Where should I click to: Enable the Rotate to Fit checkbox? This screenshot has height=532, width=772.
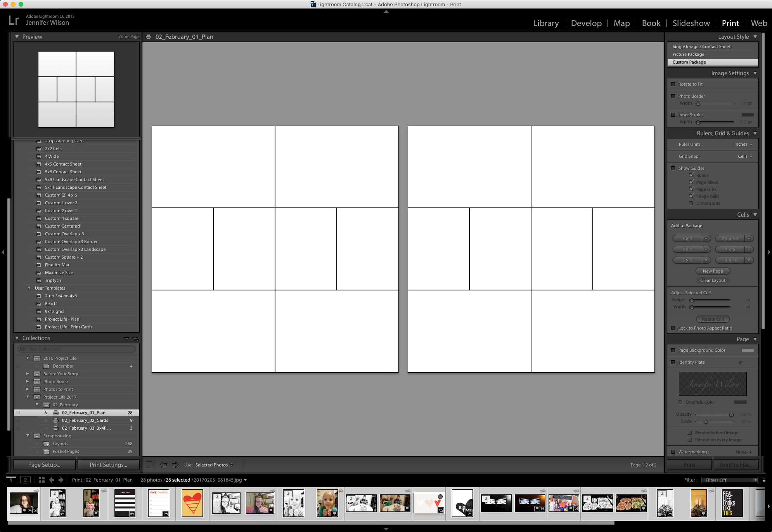pos(673,84)
